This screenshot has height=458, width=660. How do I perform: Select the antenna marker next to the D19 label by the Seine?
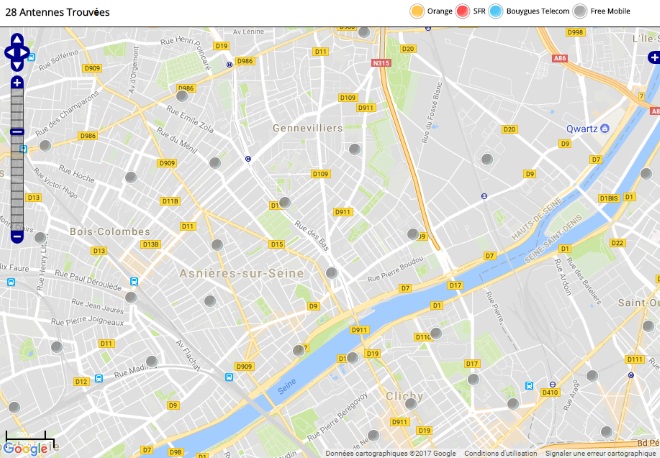click(x=352, y=358)
